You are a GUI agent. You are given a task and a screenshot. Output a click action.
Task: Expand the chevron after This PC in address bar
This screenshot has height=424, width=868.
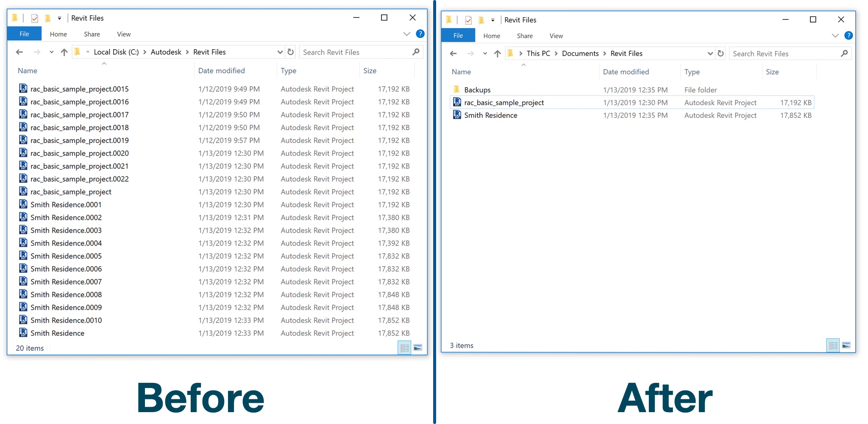coord(556,53)
